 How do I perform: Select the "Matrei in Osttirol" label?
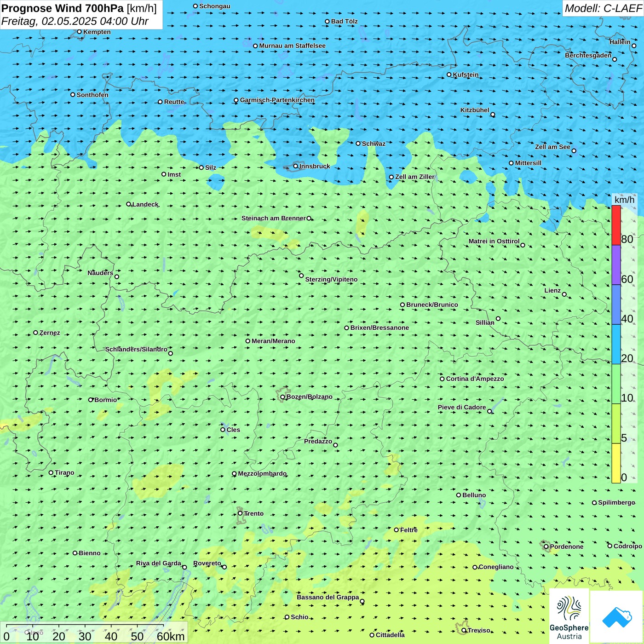pyautogui.click(x=494, y=241)
